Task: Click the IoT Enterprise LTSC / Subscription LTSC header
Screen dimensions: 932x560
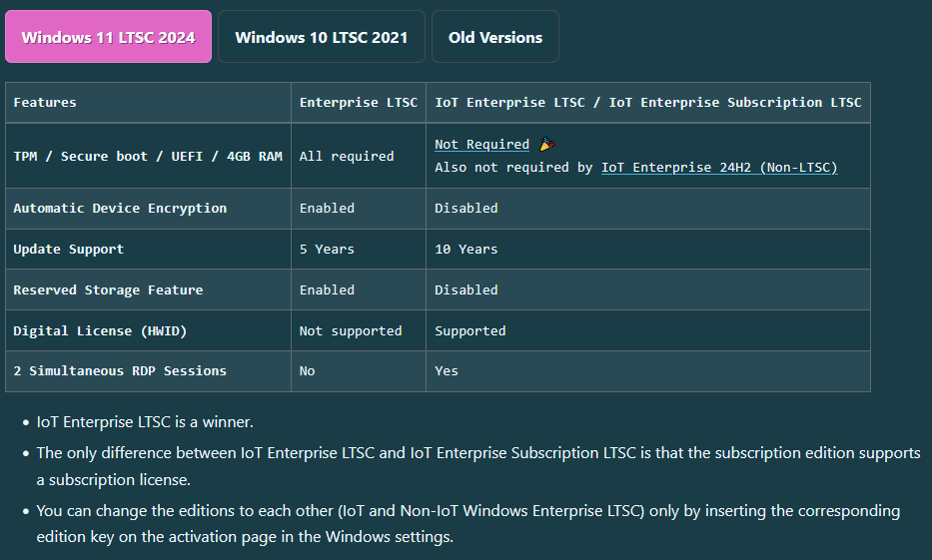Action: (x=648, y=102)
